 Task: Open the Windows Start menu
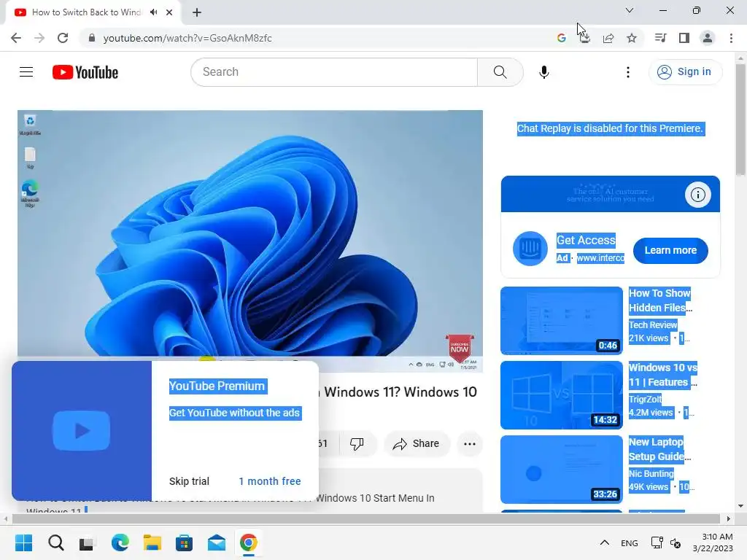coord(24,542)
